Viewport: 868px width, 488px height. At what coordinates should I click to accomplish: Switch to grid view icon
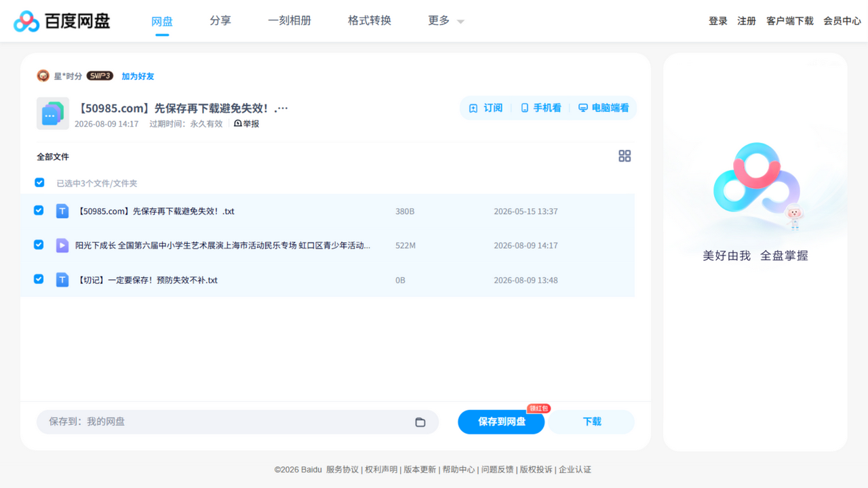point(625,156)
